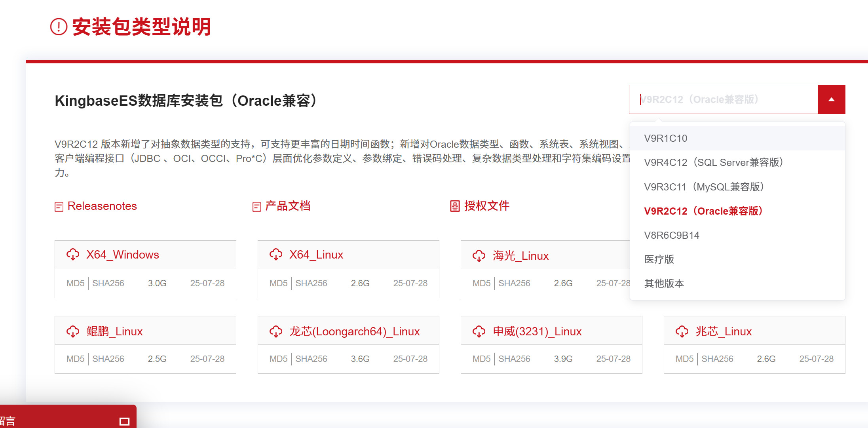
Task: Open the 产品文档 documentation link
Action: click(x=287, y=206)
